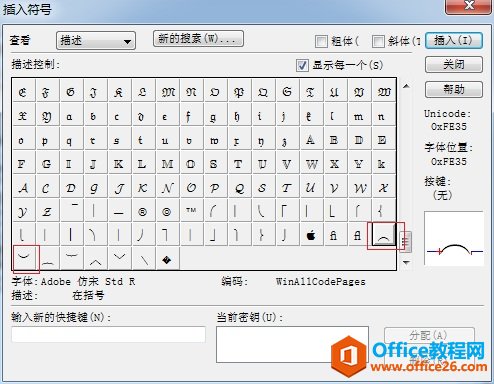
Task: Pick the double-struck lowercase k symbol
Action: pos(384,164)
